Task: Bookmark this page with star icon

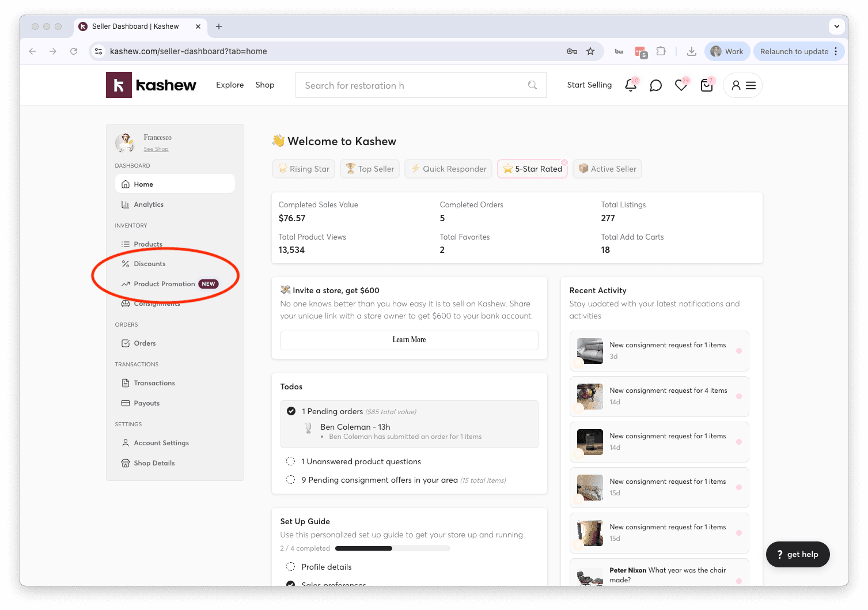Action: (590, 51)
